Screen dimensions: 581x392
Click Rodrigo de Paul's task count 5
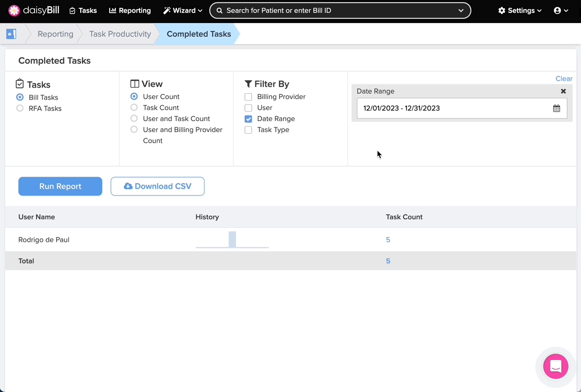(388, 240)
